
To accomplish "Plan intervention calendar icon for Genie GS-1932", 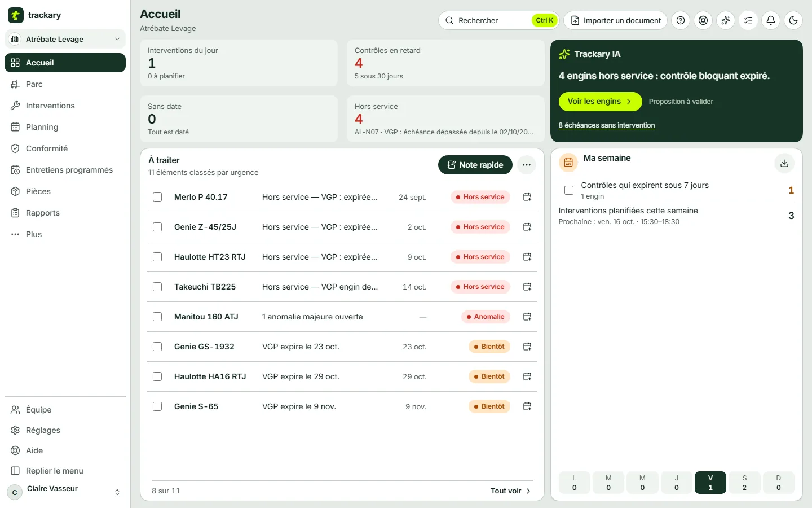I will (x=527, y=347).
